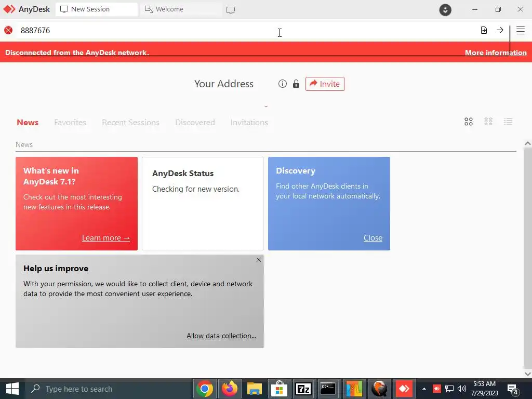This screenshot has width=532, height=399.
Task: Click the padlock icon next to Your Address
Action: point(296,84)
